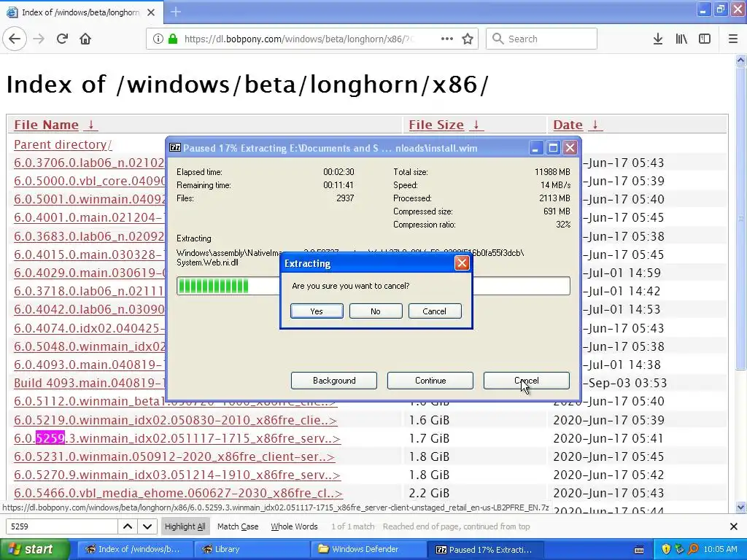
Task: Find previous match with the up arrow
Action: (128, 526)
